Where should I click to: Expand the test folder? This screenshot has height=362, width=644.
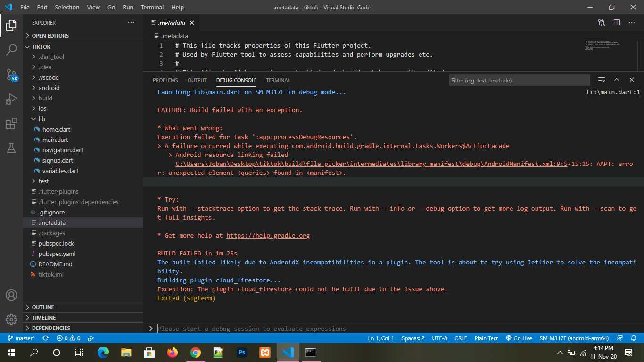[x=83, y=181]
